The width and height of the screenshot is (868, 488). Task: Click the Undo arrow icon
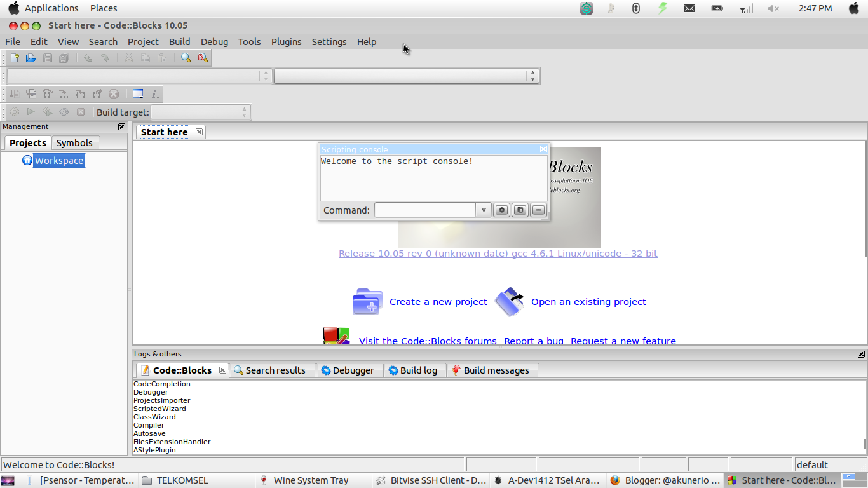[x=88, y=58]
